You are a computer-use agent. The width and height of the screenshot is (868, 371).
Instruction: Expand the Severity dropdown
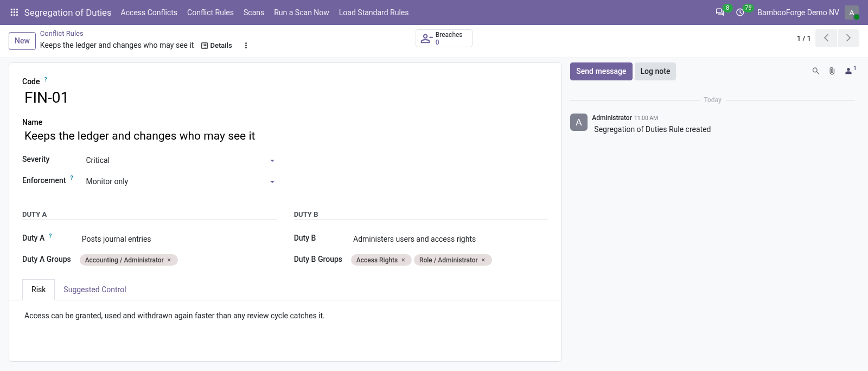(x=180, y=160)
